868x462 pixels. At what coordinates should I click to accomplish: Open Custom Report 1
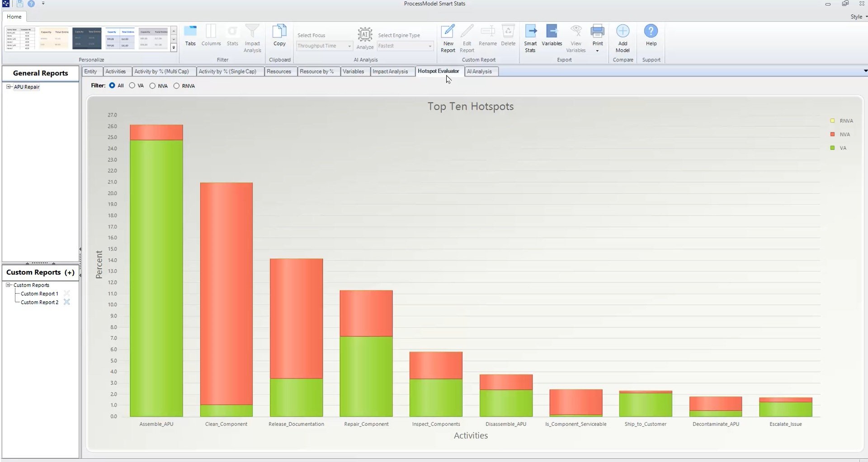(39, 294)
